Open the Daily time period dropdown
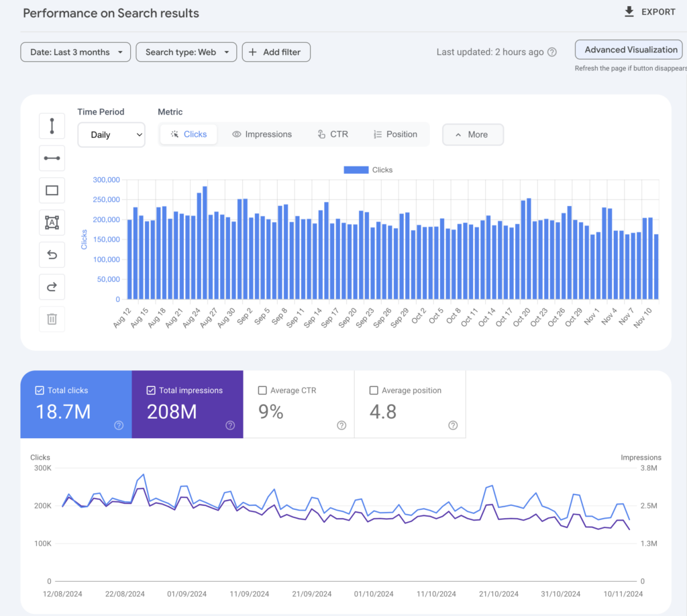 (x=111, y=135)
